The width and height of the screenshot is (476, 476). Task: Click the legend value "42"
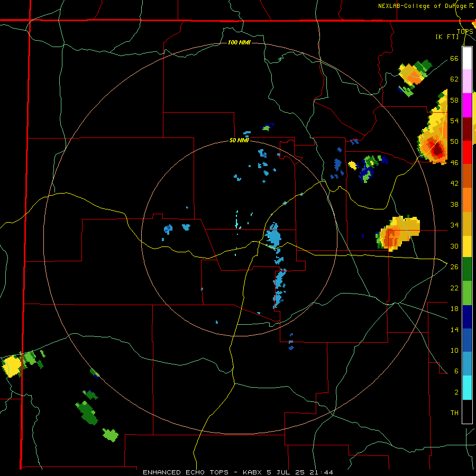click(x=454, y=184)
